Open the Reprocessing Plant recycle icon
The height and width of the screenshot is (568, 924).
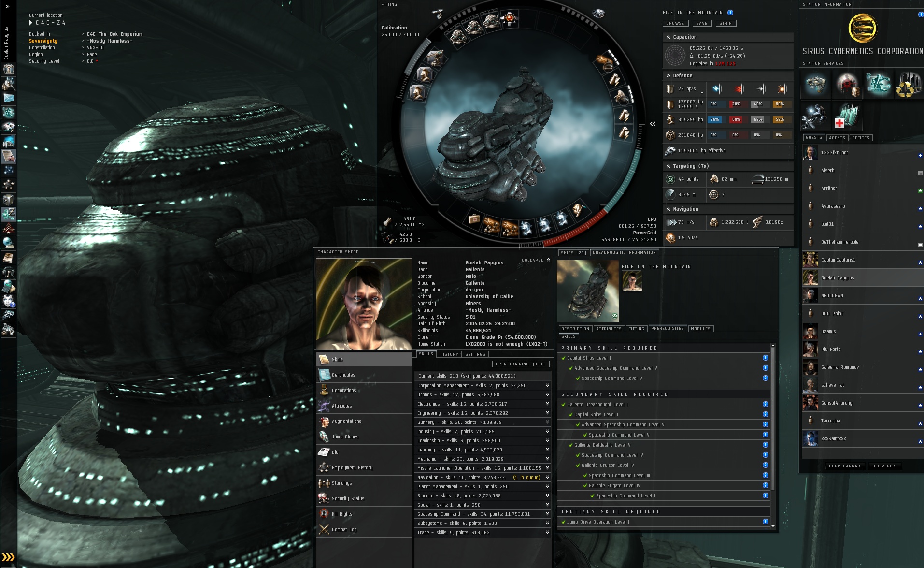909,84
